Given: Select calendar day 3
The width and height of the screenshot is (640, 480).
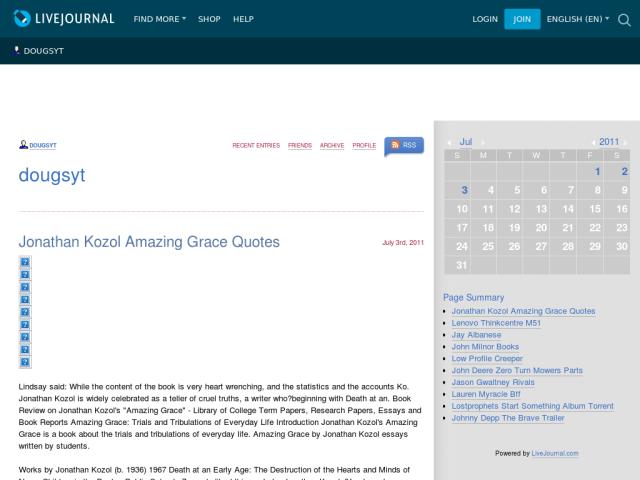Looking at the screenshot, I should point(464,190).
